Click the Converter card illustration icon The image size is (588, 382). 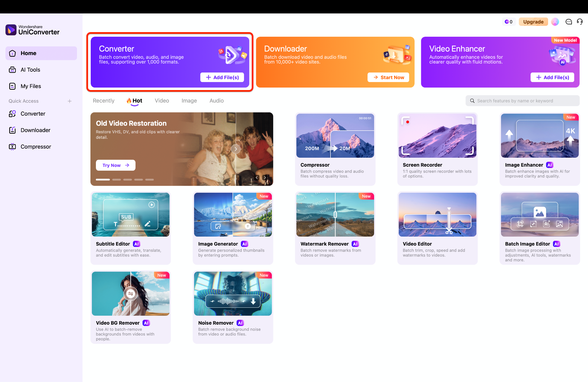pos(233,54)
